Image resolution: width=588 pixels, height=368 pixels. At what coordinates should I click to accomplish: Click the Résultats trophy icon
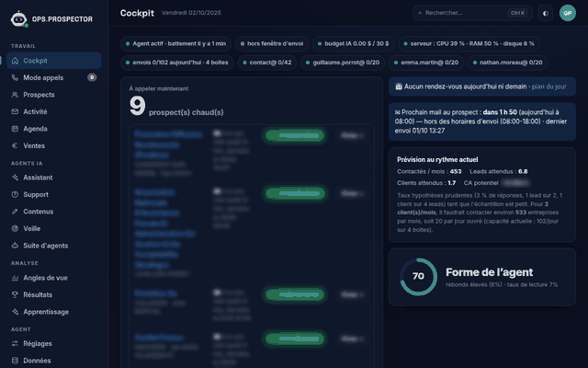[15, 294]
